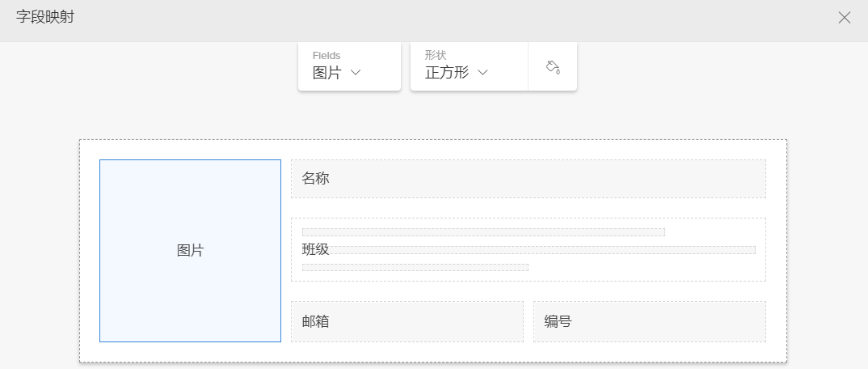
Task: Click the 正方形 shape value
Action: click(x=447, y=72)
